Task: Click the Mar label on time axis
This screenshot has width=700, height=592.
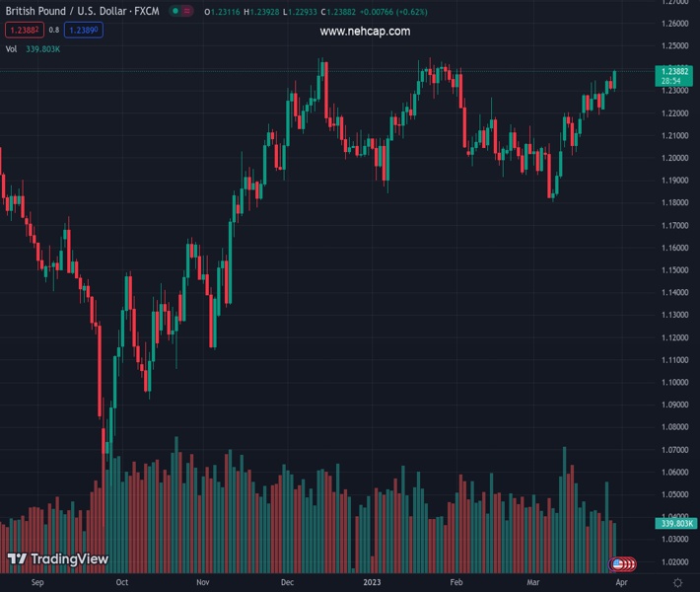Action: point(533,582)
